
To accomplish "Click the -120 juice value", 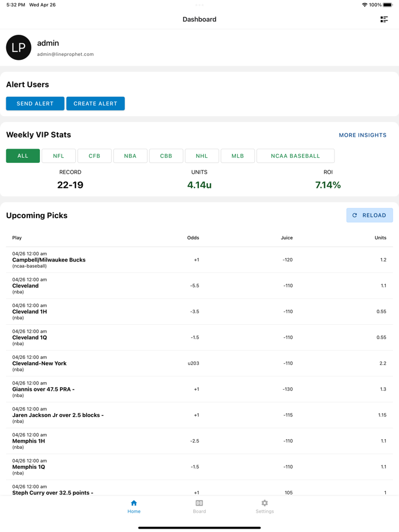I will point(287,260).
